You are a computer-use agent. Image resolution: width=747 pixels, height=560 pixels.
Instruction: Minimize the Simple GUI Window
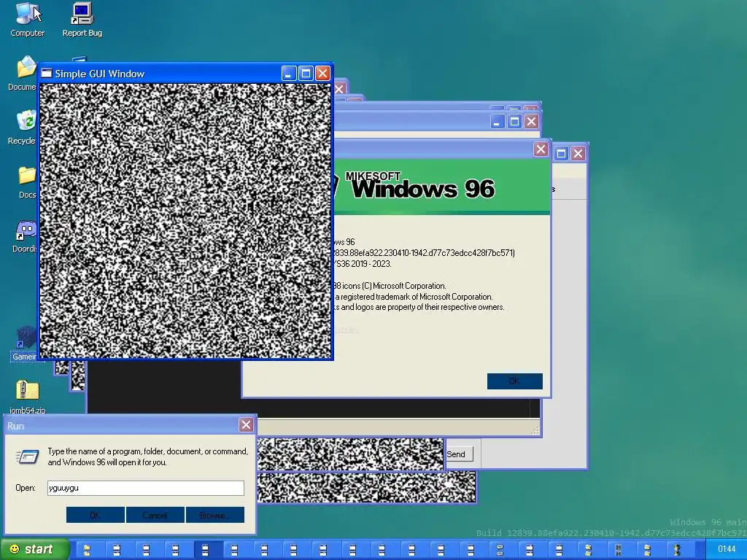pyautogui.click(x=289, y=74)
